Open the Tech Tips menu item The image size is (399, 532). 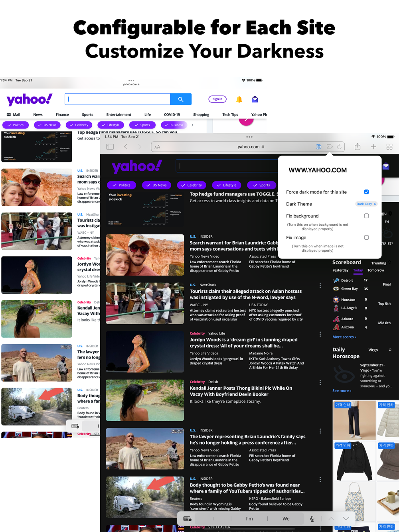(x=230, y=114)
